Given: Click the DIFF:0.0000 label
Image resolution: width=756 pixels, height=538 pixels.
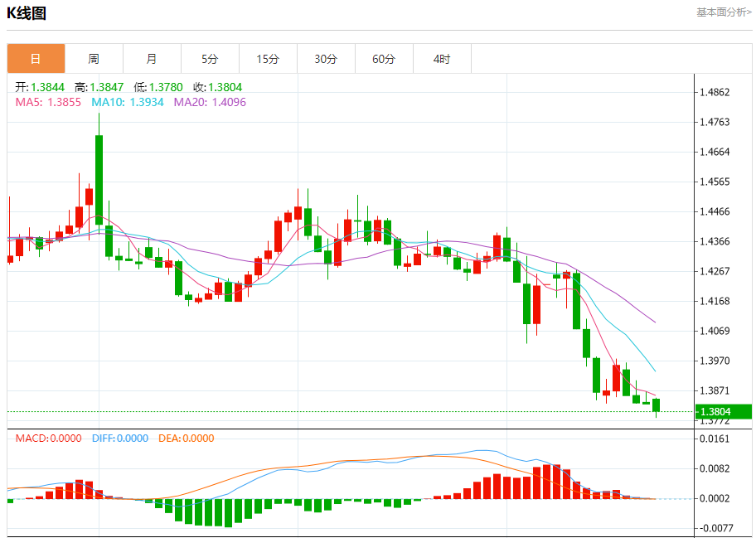Looking at the screenshot, I should tap(120, 439).
